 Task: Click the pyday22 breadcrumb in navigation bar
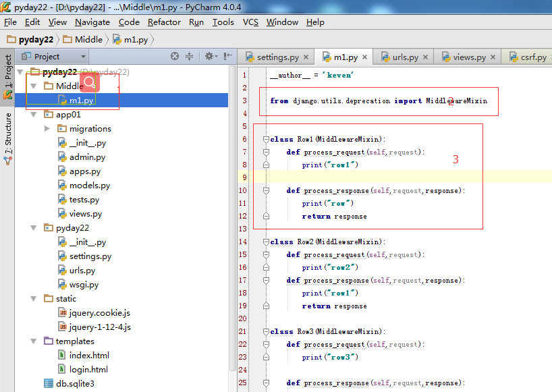[x=35, y=39]
